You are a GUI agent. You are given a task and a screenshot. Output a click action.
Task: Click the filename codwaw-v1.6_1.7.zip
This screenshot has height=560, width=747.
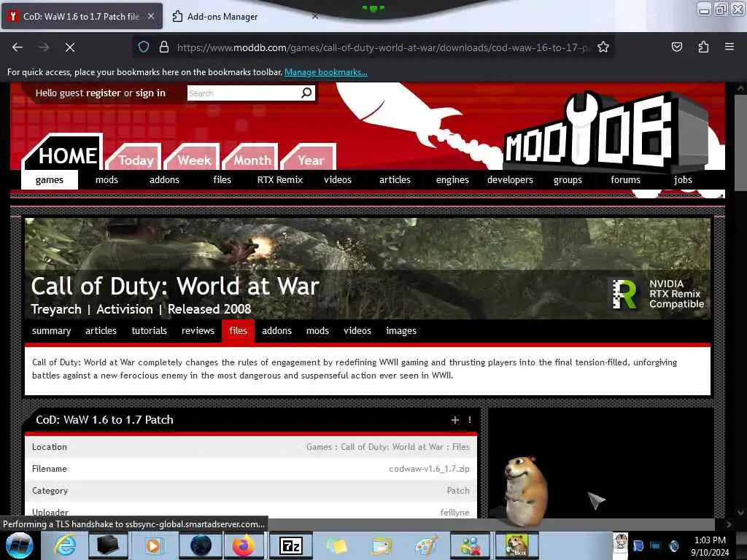click(429, 469)
